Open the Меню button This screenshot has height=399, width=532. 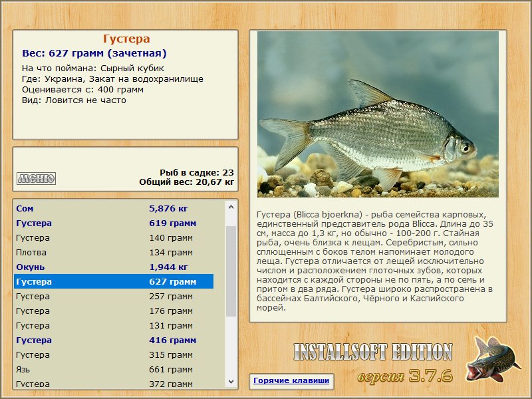[37, 178]
